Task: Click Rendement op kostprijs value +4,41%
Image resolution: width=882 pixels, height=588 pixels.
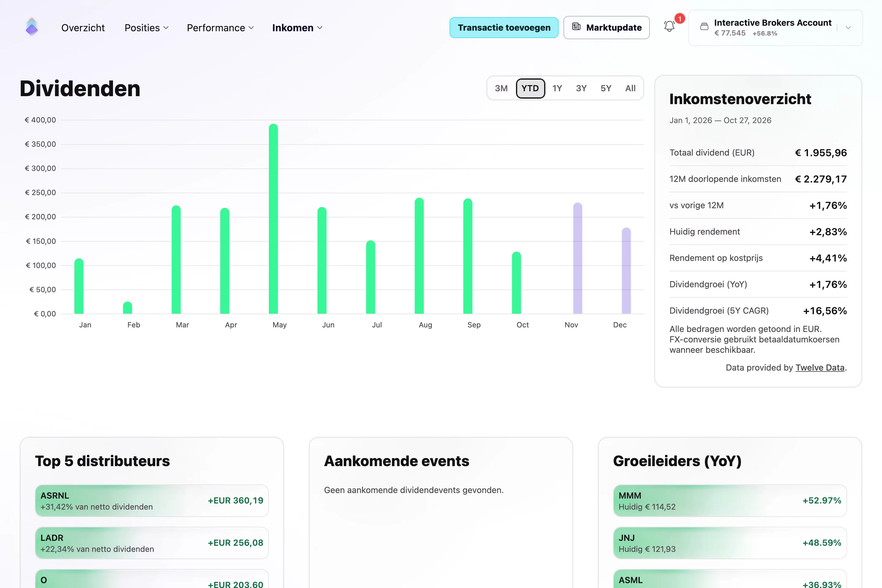Action: pyautogui.click(x=828, y=258)
